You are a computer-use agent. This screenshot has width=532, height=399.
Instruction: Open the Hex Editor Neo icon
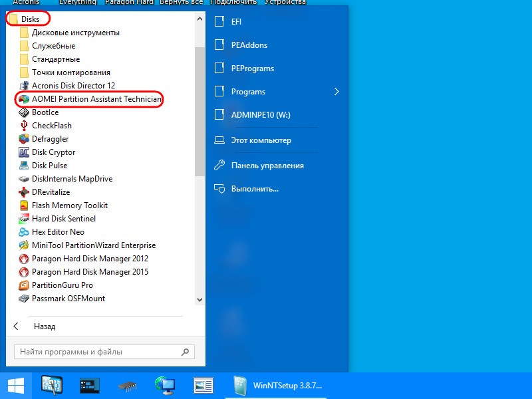tap(24, 232)
